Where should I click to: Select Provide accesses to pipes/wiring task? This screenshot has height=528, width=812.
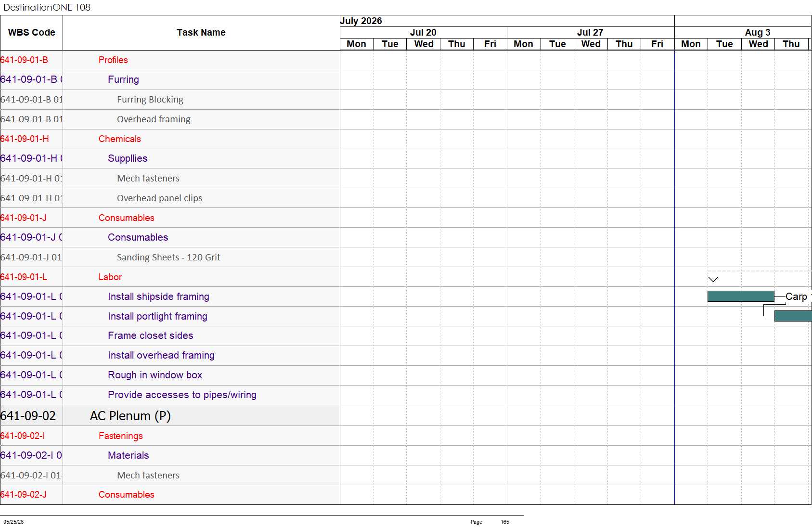[182, 395]
